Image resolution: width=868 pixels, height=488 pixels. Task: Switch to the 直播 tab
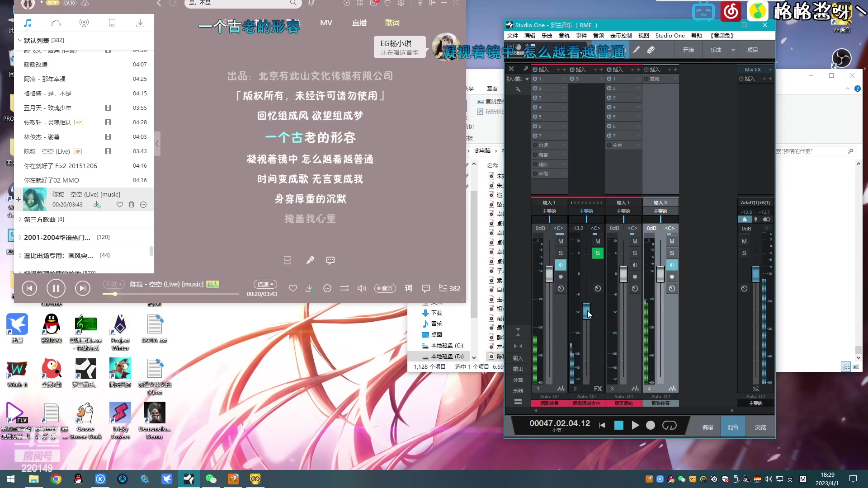(359, 23)
